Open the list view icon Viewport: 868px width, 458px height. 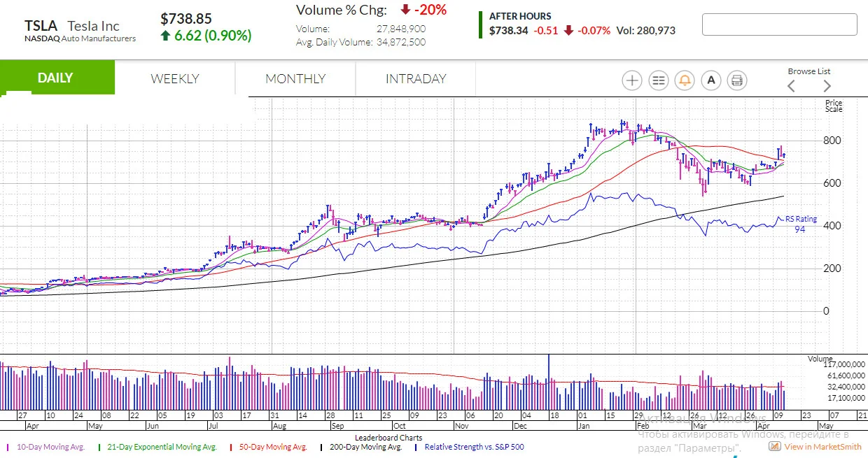(659, 80)
